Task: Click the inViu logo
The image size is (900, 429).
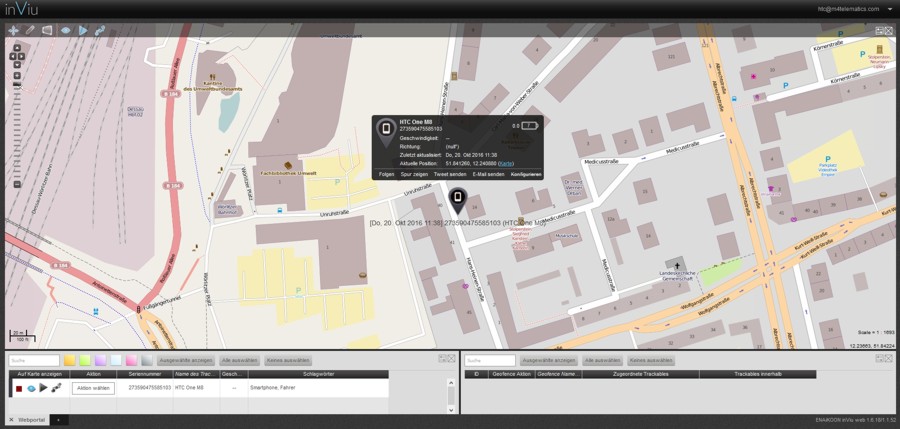Action: (22, 9)
